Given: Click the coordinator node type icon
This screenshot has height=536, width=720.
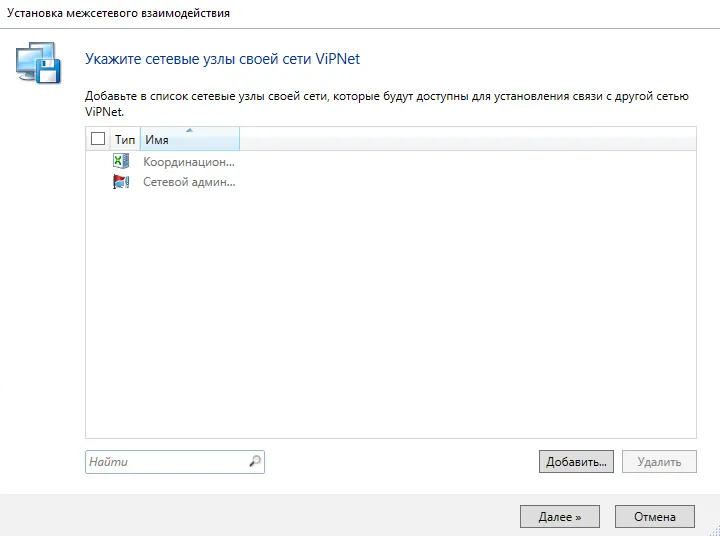Looking at the screenshot, I should pyautogui.click(x=121, y=161).
